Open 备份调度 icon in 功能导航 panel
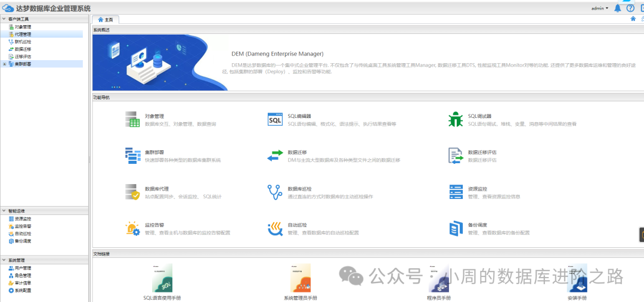644x302 pixels. pyautogui.click(x=456, y=229)
